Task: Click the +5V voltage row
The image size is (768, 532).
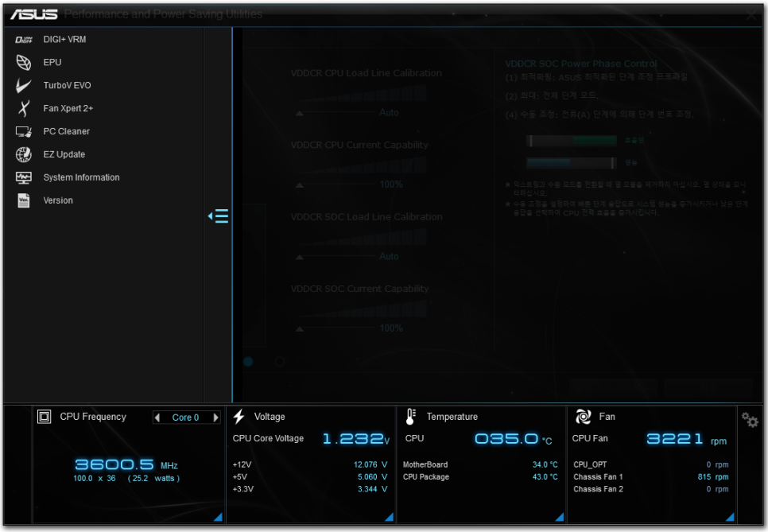Action: point(310,476)
